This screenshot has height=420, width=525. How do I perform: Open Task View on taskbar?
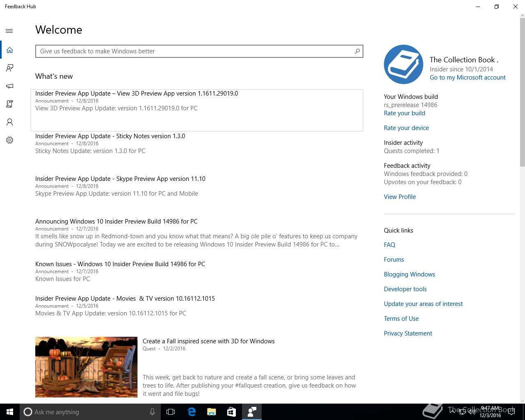171,412
